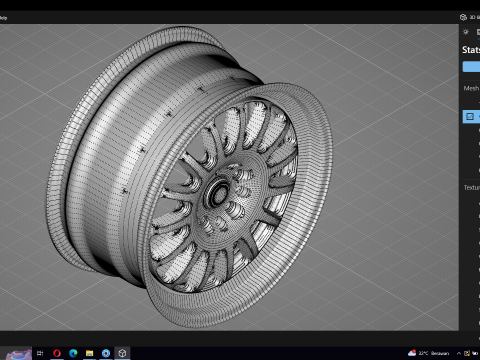Open the Help menu
The height and width of the screenshot is (360, 480).
click(3, 18)
